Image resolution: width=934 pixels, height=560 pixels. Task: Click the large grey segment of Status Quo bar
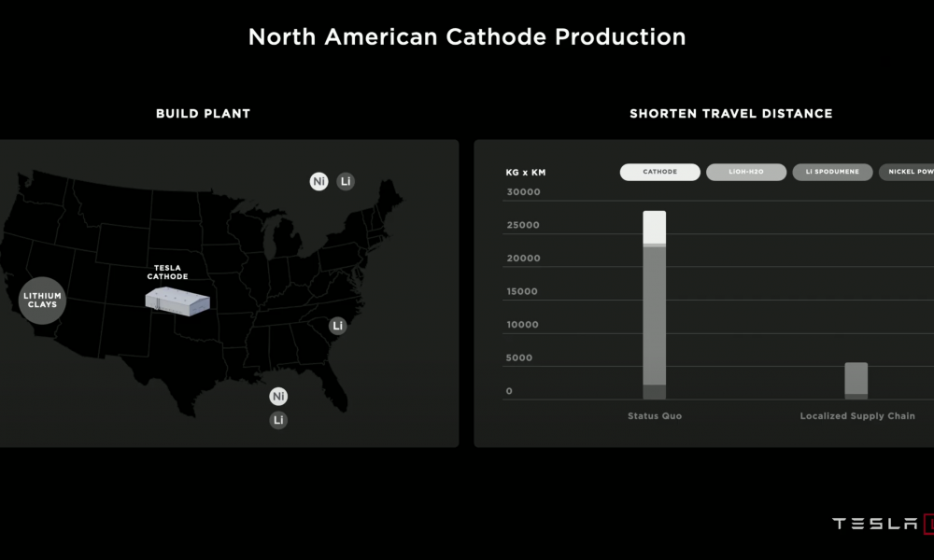[x=655, y=316]
